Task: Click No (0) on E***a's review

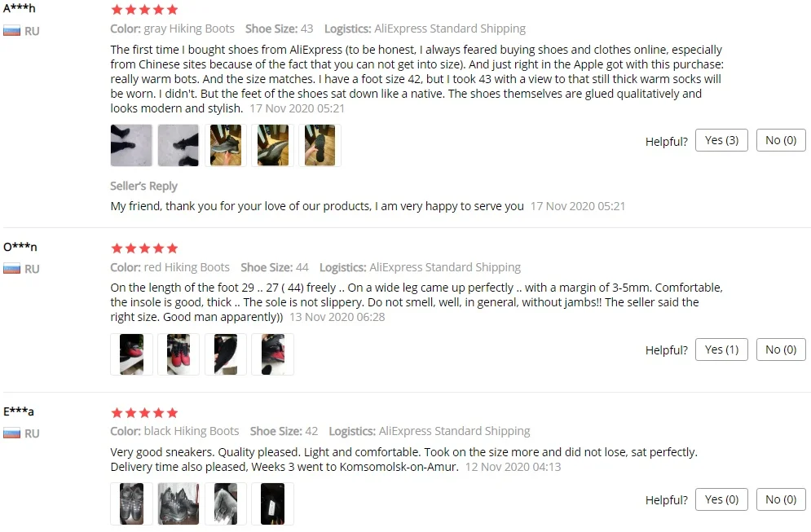Action: [781, 499]
